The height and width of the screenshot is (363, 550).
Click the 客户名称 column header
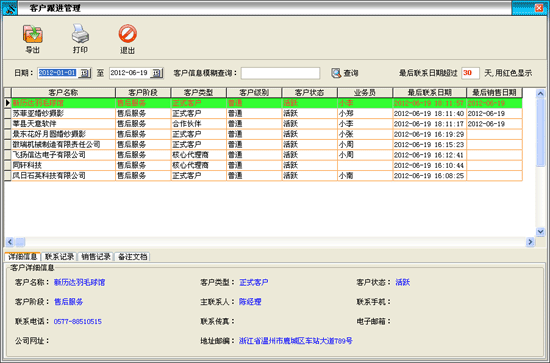click(x=63, y=93)
